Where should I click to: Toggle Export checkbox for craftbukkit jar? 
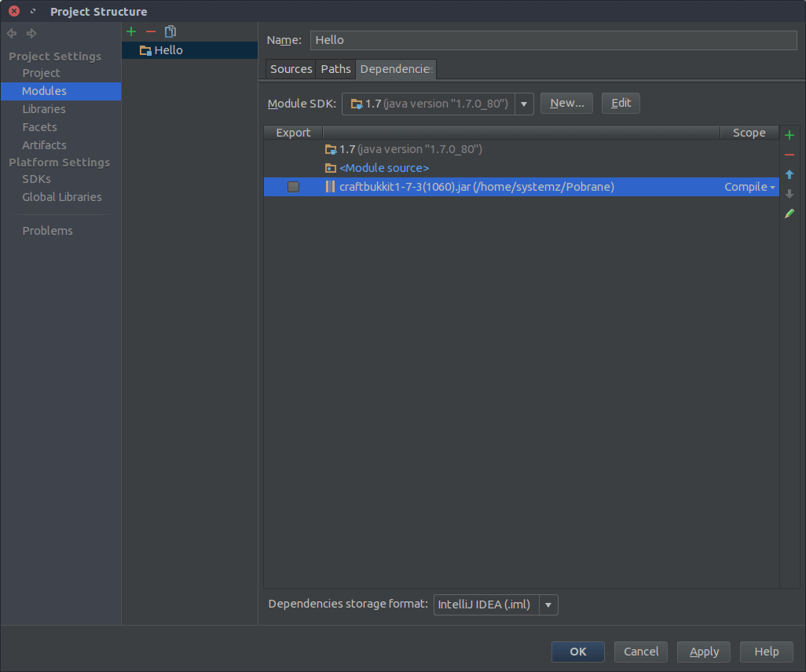(x=293, y=187)
